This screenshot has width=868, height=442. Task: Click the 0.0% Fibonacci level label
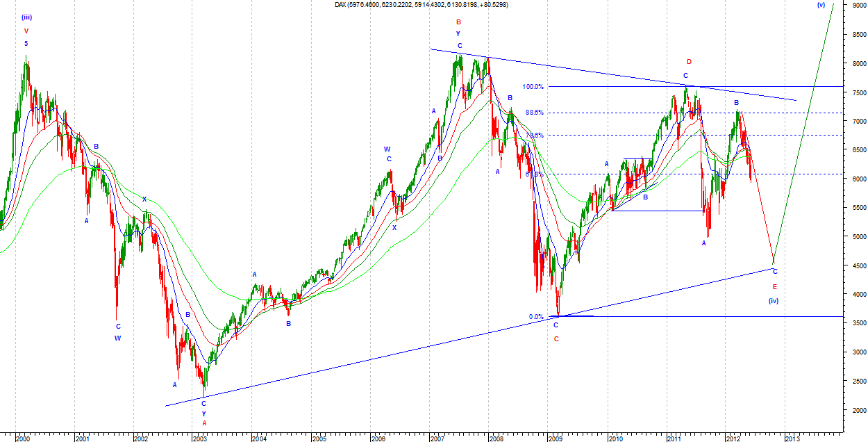click(x=536, y=317)
